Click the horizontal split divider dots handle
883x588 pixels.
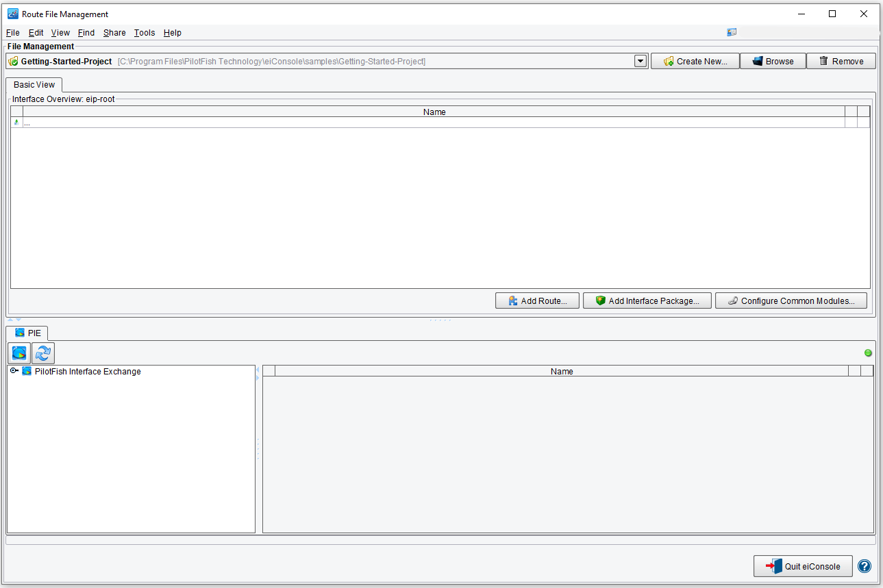(440, 320)
